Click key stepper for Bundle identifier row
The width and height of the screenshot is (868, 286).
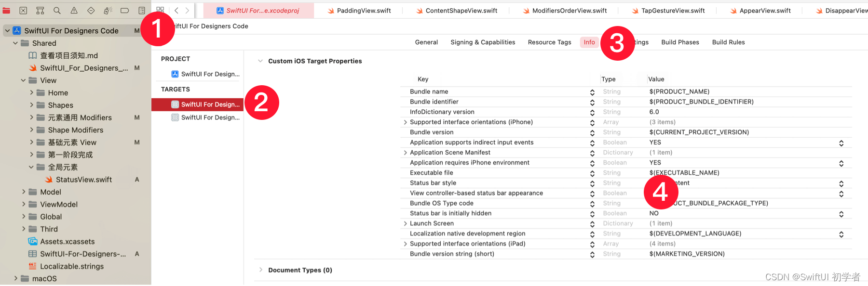[x=592, y=102]
